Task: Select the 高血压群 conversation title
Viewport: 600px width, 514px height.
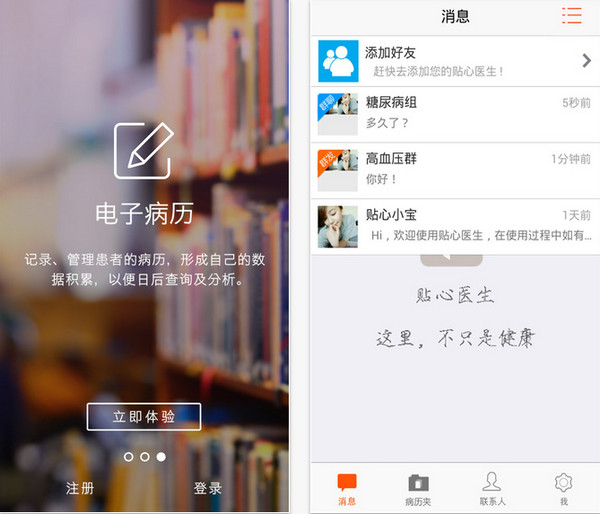Action: point(391,158)
